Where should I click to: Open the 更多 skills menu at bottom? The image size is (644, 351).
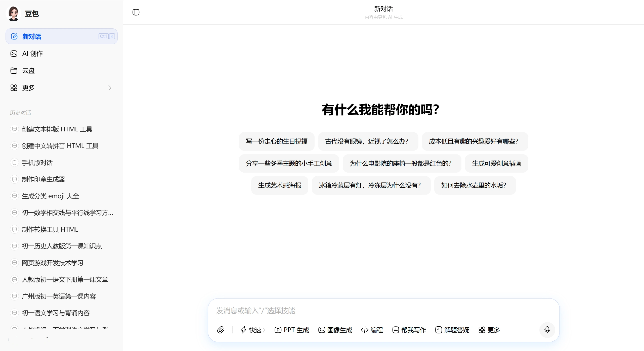pos(489,330)
